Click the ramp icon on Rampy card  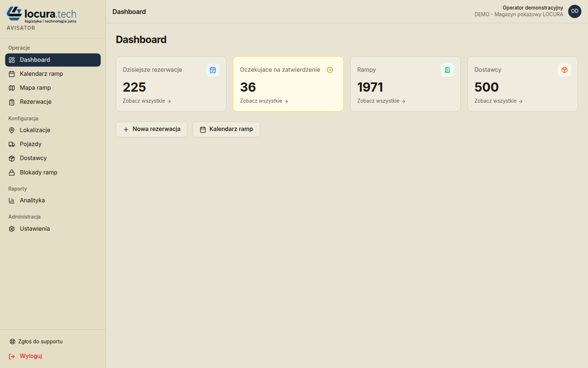[x=447, y=70]
